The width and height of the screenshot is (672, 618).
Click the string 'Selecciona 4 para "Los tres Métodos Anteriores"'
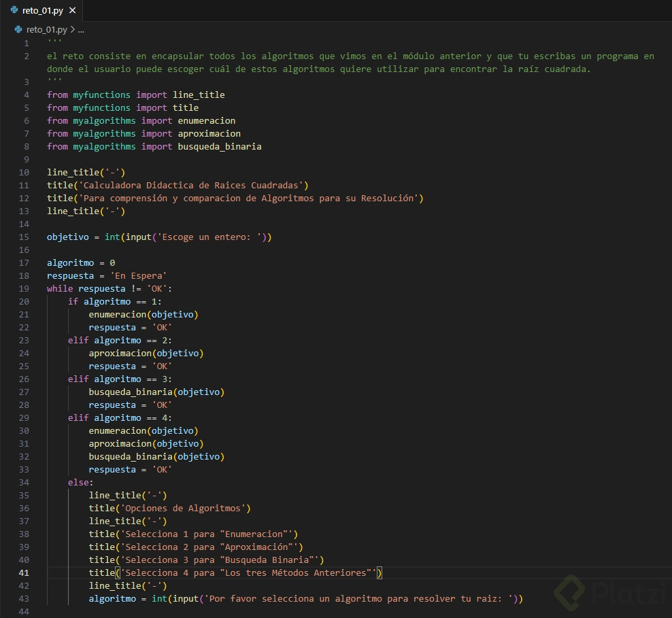(x=248, y=572)
